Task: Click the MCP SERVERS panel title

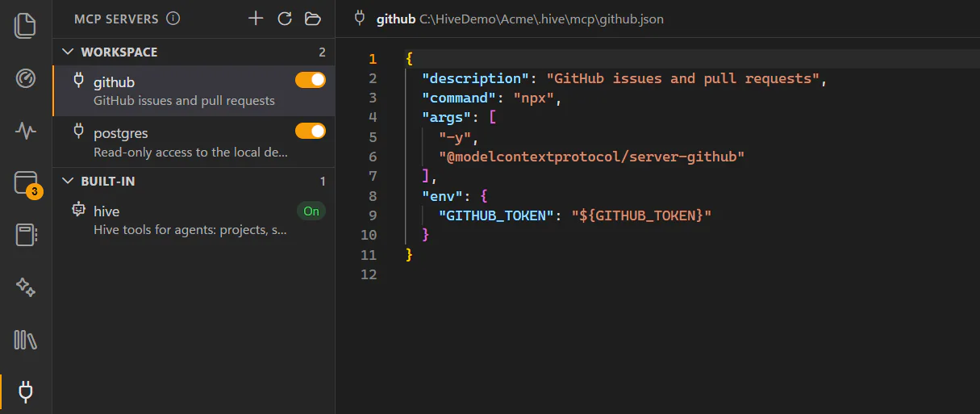Action: coord(116,19)
